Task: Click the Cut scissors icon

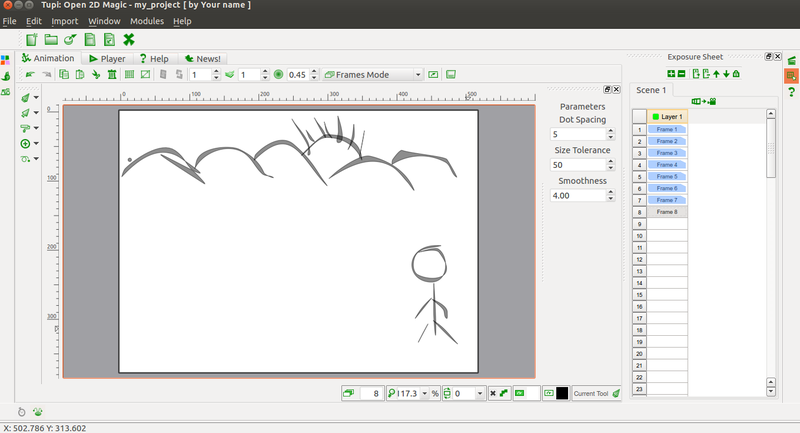Action: coord(96,74)
